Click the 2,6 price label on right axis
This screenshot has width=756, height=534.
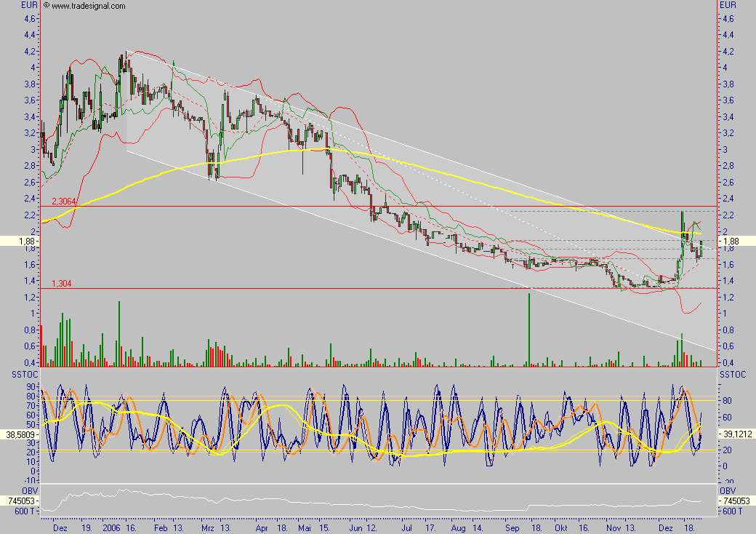pyautogui.click(x=728, y=183)
